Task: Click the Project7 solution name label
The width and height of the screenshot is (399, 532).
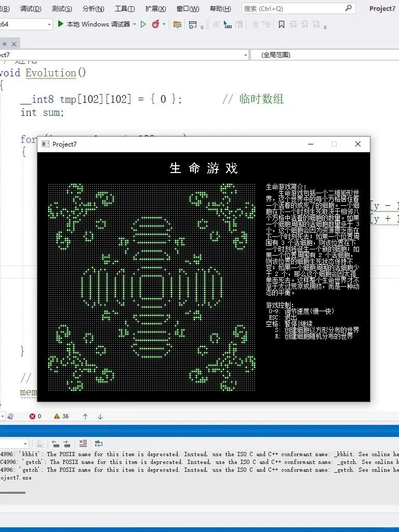Action: click(x=382, y=8)
